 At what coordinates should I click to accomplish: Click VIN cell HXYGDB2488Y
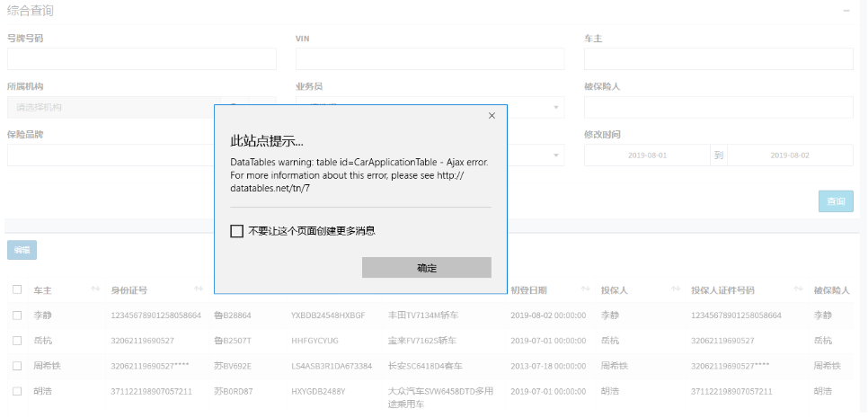pyautogui.click(x=318, y=391)
